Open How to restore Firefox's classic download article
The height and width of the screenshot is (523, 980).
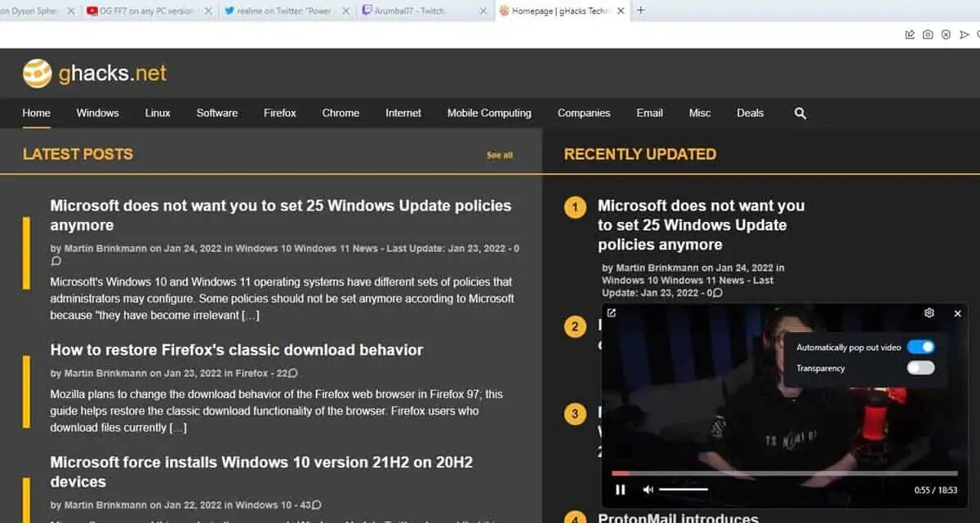(x=237, y=350)
